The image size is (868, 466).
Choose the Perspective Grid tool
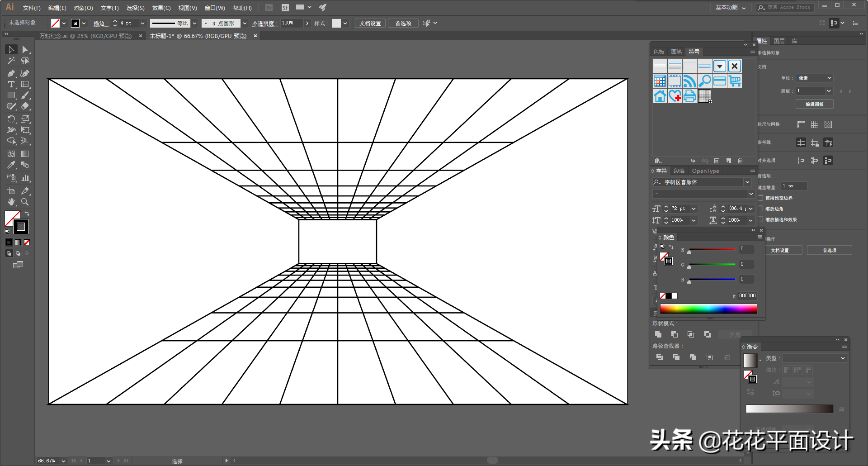[x=25, y=141]
